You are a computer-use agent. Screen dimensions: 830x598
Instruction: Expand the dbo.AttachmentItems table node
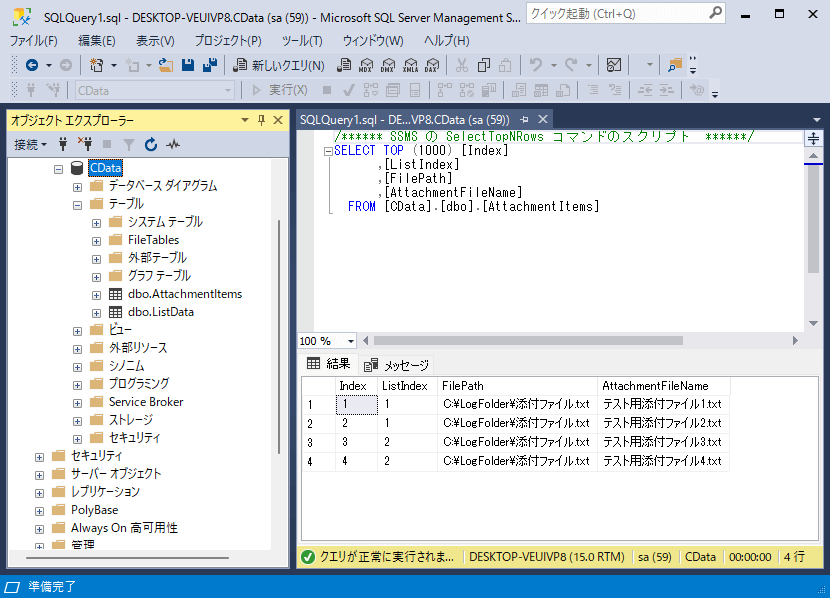97,294
